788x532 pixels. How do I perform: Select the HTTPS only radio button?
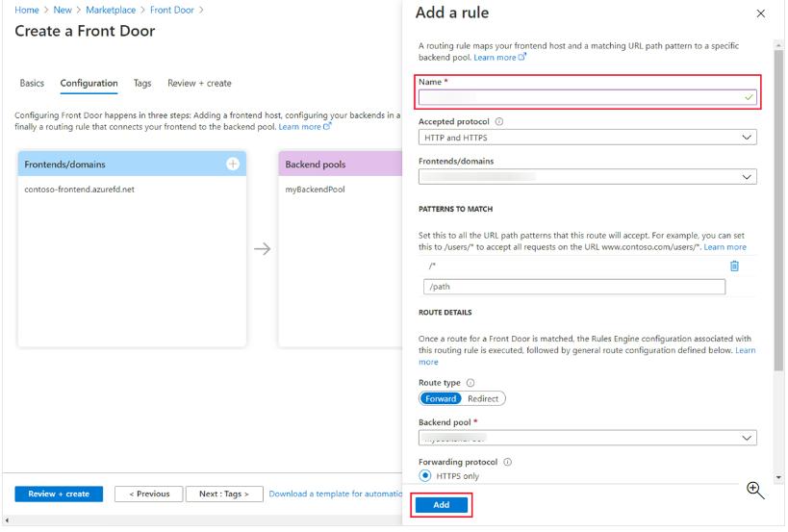[x=424, y=475]
